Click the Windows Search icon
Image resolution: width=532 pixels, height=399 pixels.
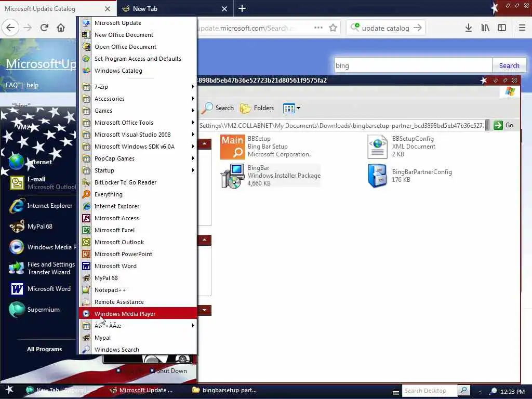[87, 350]
